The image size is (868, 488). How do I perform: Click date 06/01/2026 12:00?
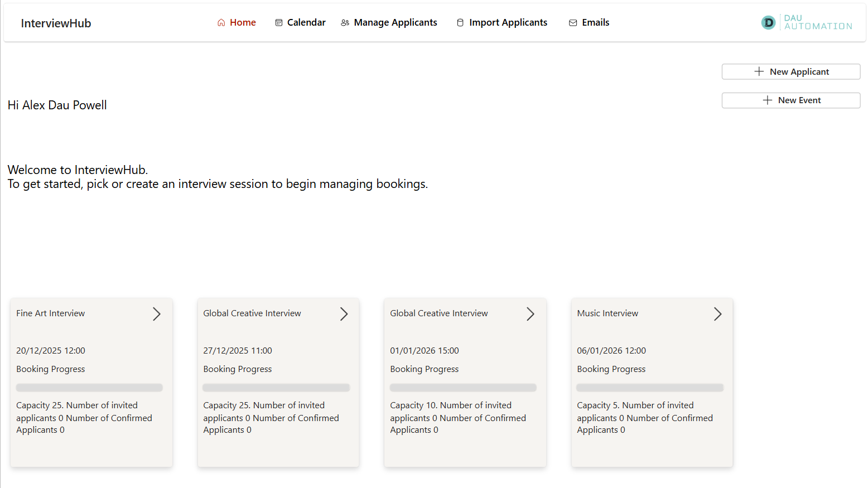611,351
